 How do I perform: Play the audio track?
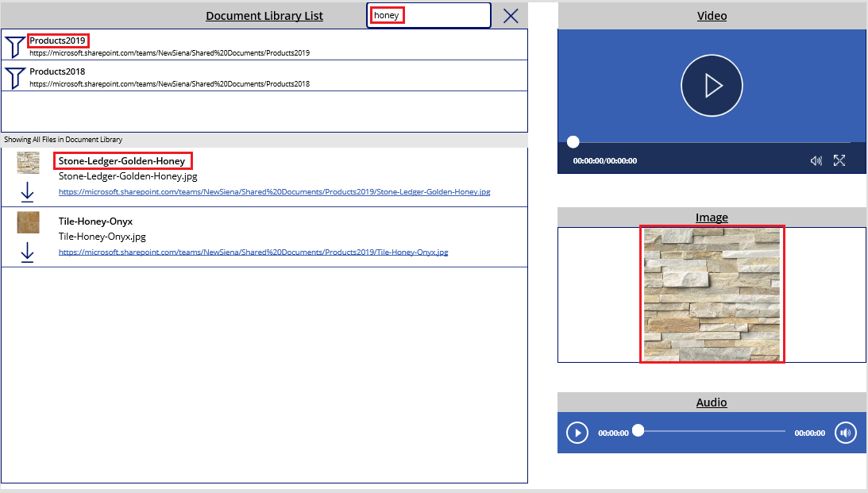(x=577, y=433)
